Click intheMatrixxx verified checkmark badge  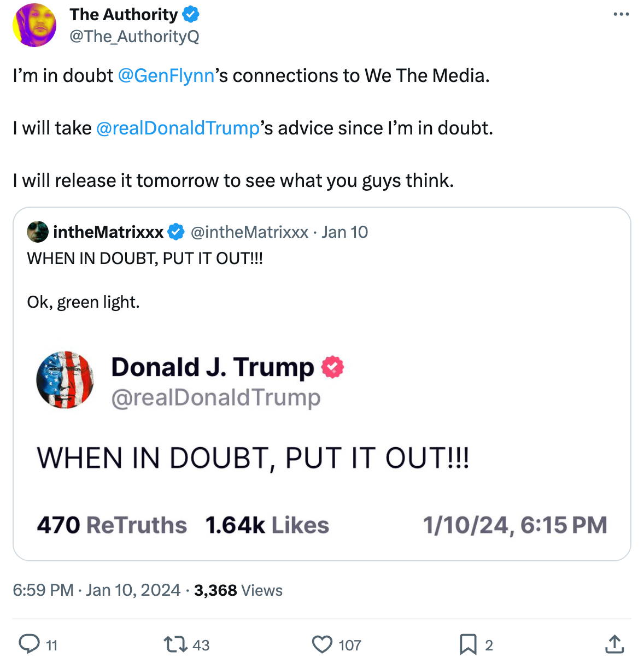click(x=176, y=232)
